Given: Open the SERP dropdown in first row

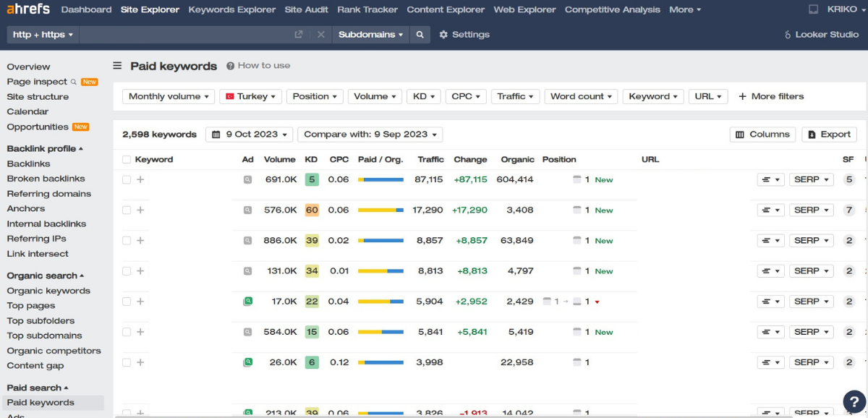Looking at the screenshot, I should [x=811, y=180].
